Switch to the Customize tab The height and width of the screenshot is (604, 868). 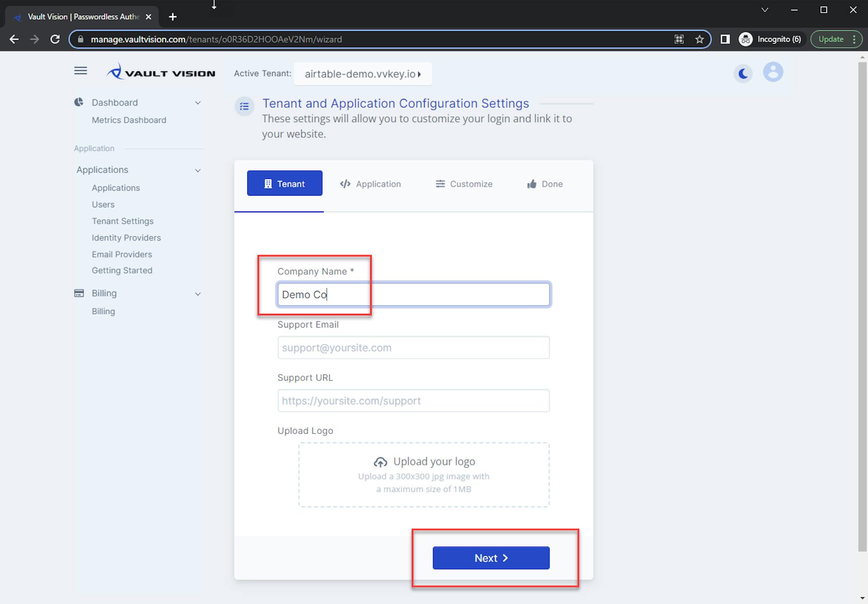463,183
